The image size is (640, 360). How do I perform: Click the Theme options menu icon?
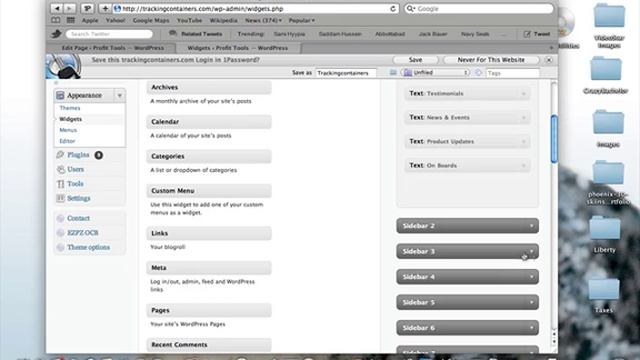coord(60,247)
